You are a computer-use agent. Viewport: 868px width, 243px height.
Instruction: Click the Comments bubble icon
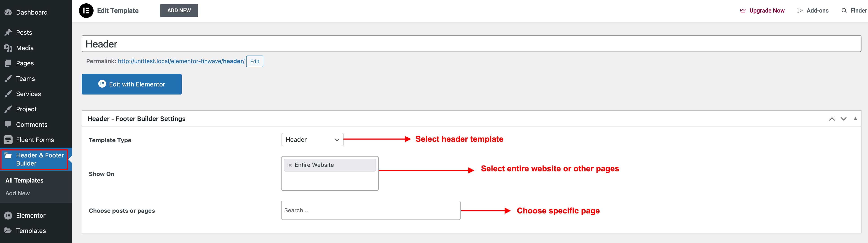tap(8, 124)
